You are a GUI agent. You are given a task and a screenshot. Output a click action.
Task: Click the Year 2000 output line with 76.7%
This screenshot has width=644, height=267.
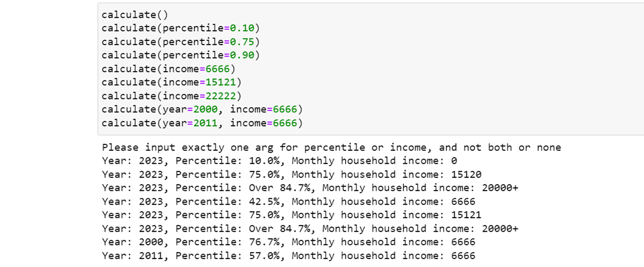tap(288, 242)
